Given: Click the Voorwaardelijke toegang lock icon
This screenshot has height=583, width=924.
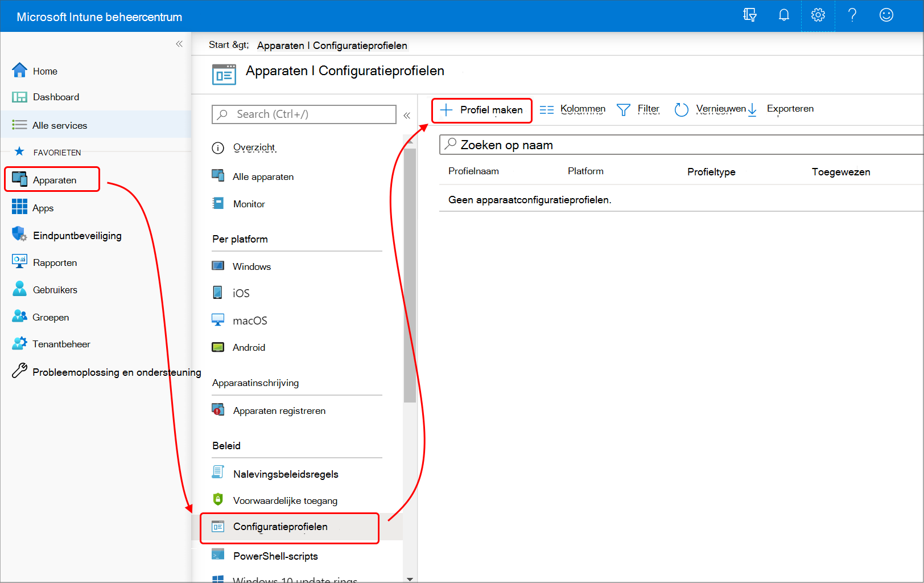Looking at the screenshot, I should tap(218, 499).
